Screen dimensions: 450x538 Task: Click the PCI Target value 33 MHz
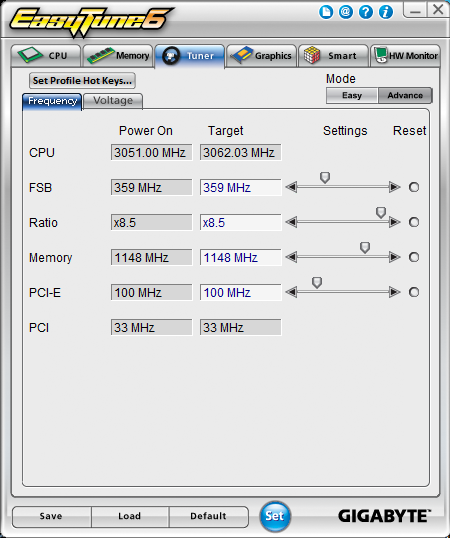240,327
